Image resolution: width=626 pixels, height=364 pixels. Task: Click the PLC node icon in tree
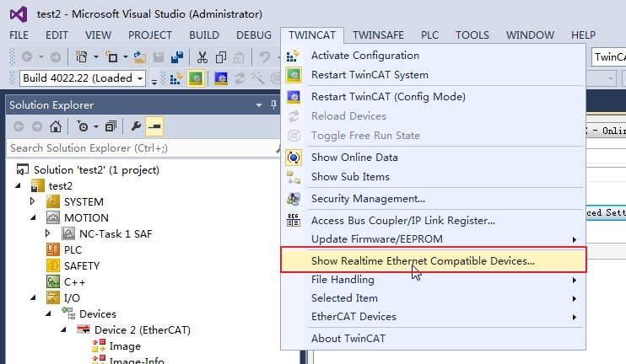(53, 249)
